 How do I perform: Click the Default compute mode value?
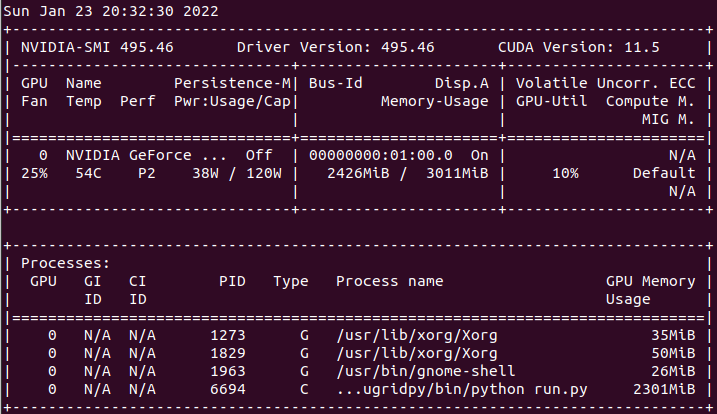coord(664,173)
